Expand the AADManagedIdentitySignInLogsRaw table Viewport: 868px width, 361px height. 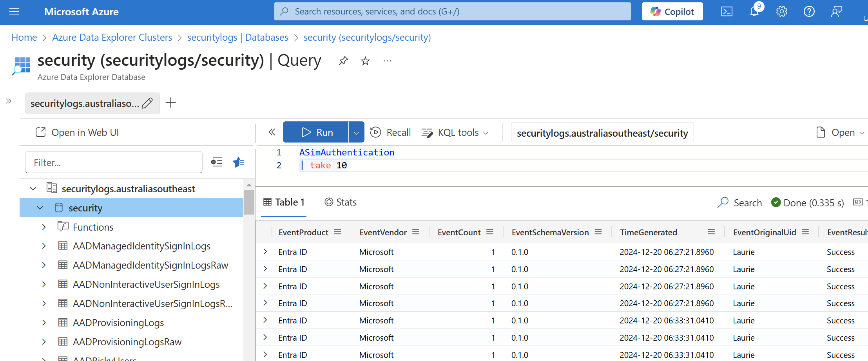click(x=44, y=265)
